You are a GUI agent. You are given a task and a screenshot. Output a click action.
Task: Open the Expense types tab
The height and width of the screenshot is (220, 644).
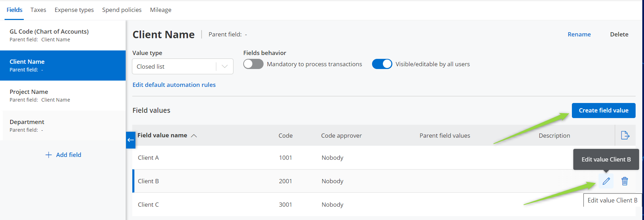pos(74,10)
